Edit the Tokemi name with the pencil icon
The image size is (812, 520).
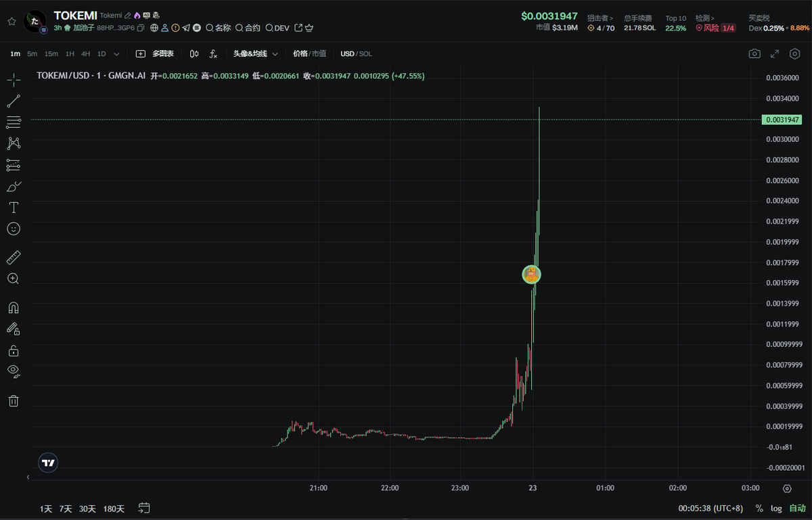127,15
